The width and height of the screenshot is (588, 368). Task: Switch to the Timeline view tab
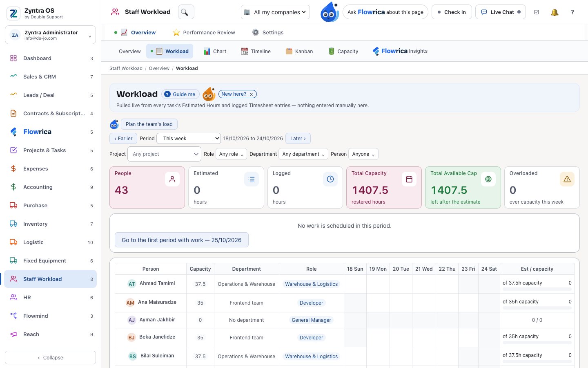tap(256, 52)
